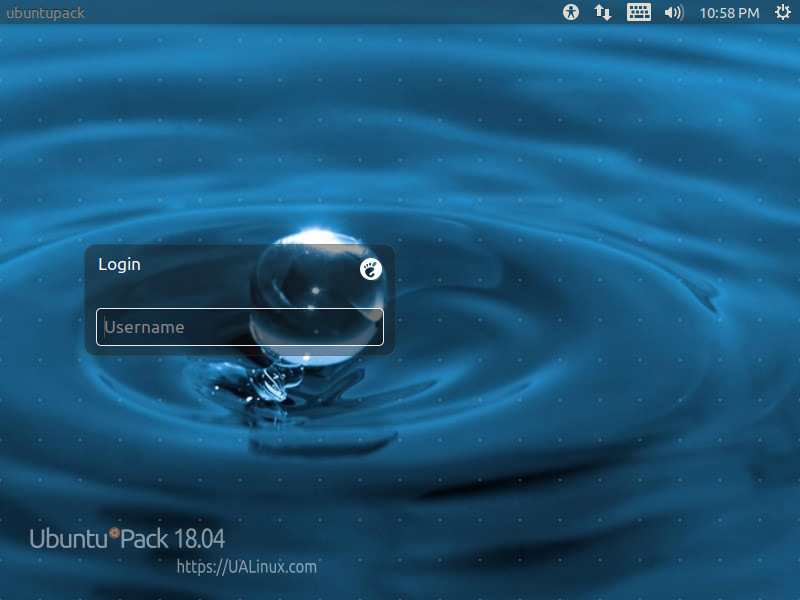Viewport: 800px width, 600px height.
Task: Select session via GNOME foot icon
Action: click(371, 269)
